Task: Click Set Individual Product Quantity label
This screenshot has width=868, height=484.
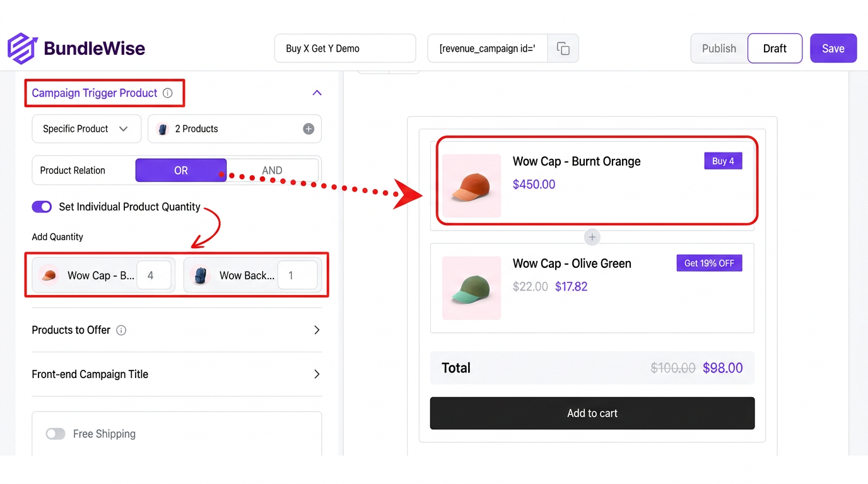Action: coord(130,207)
